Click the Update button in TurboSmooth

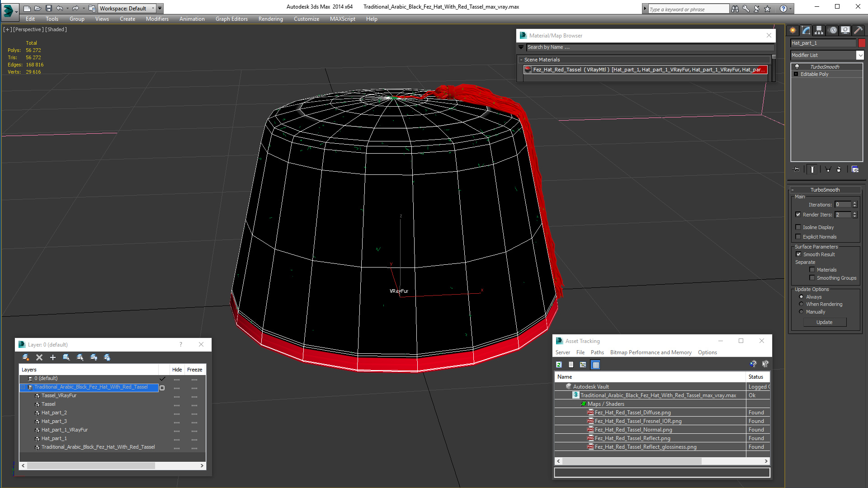click(x=825, y=322)
